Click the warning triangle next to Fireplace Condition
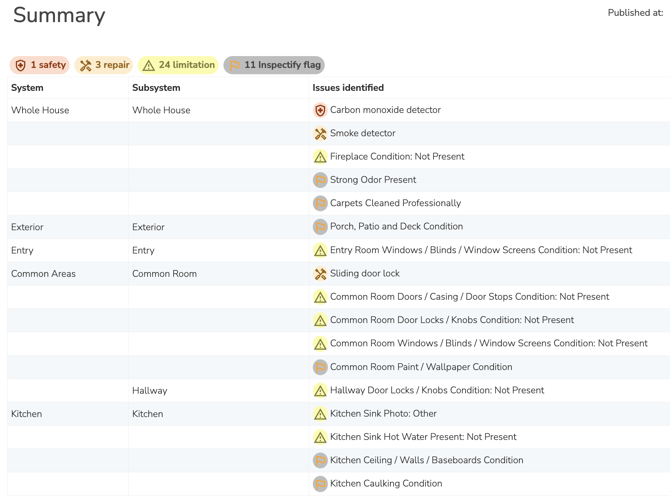This screenshot has height=496, width=670. [x=320, y=157]
